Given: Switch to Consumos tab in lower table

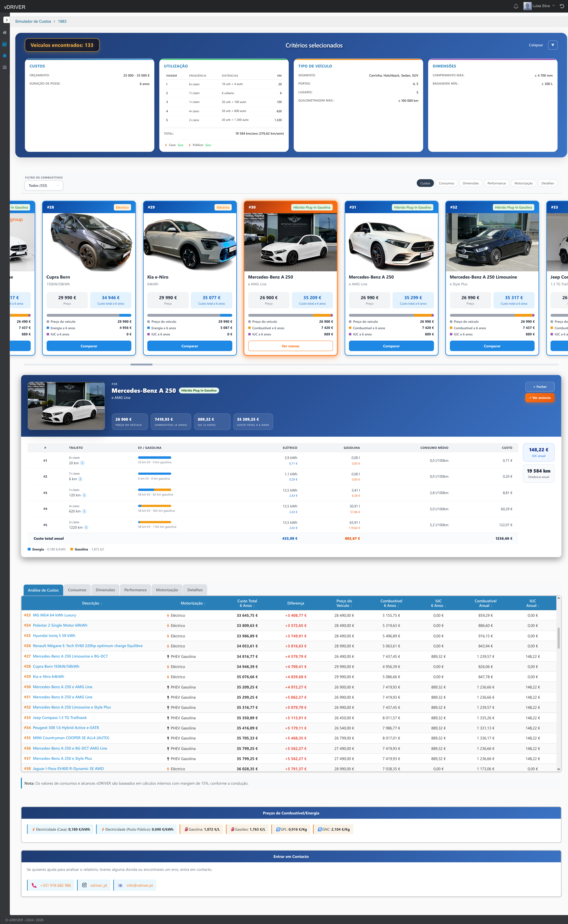Looking at the screenshot, I should [77, 590].
